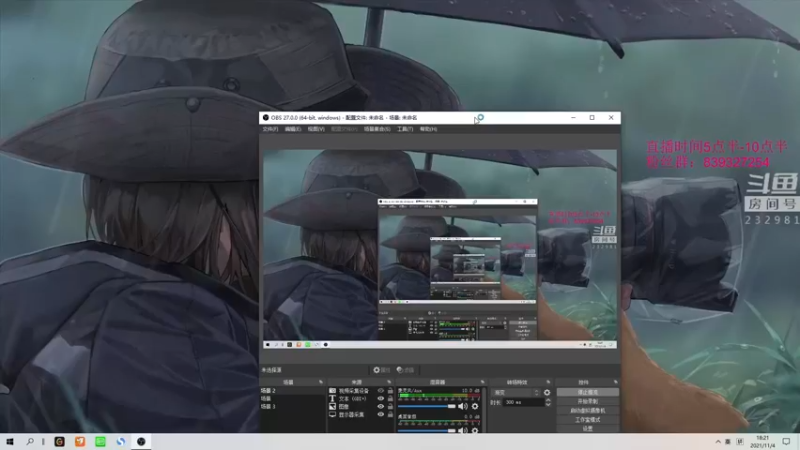
Task: Open the green app in taskbar
Action: click(x=101, y=441)
